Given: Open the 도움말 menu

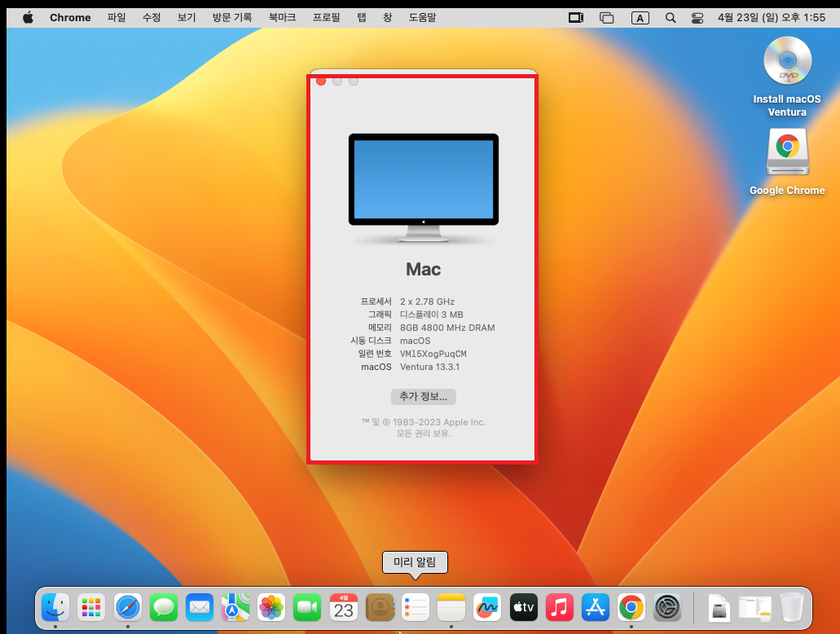Looking at the screenshot, I should click(422, 18).
